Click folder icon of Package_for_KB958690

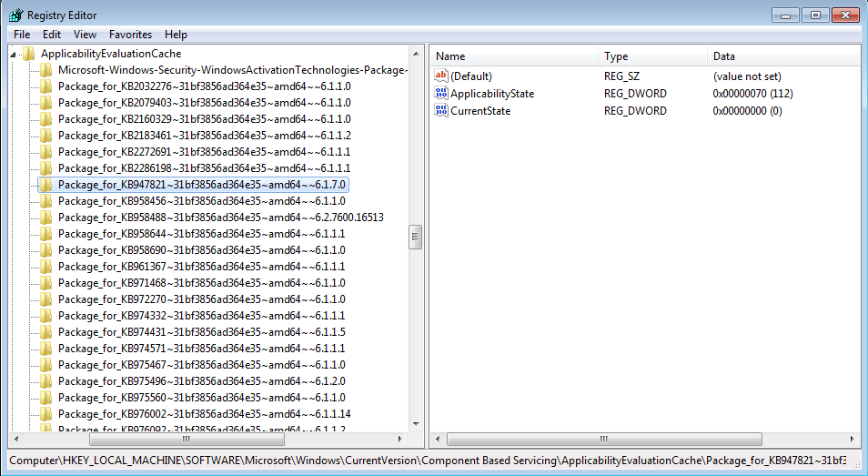(x=46, y=250)
